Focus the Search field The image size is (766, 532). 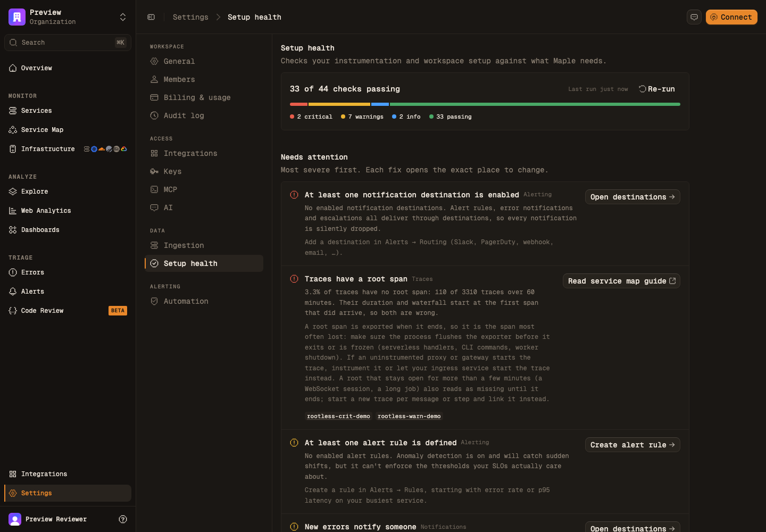point(68,43)
